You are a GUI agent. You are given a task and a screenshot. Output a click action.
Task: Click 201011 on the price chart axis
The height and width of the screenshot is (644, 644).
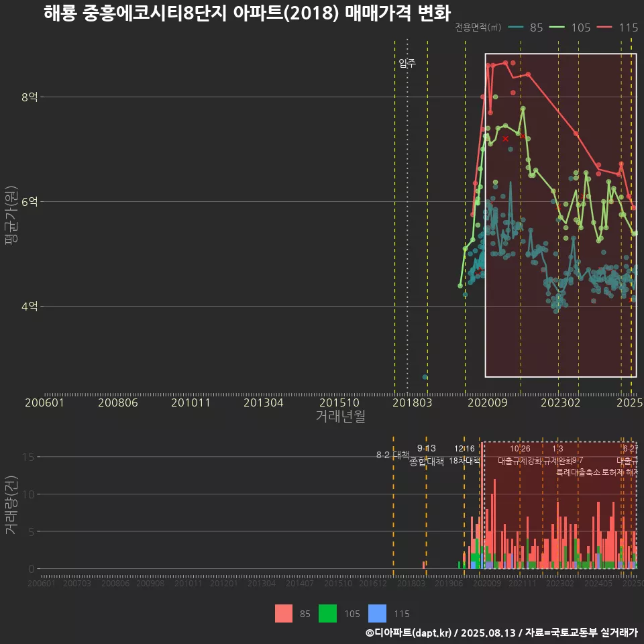(191, 402)
